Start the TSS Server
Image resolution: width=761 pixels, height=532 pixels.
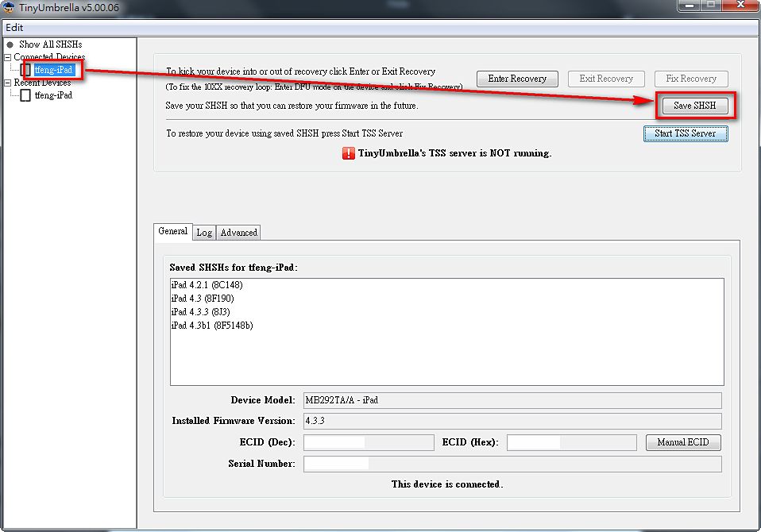pyautogui.click(x=686, y=133)
